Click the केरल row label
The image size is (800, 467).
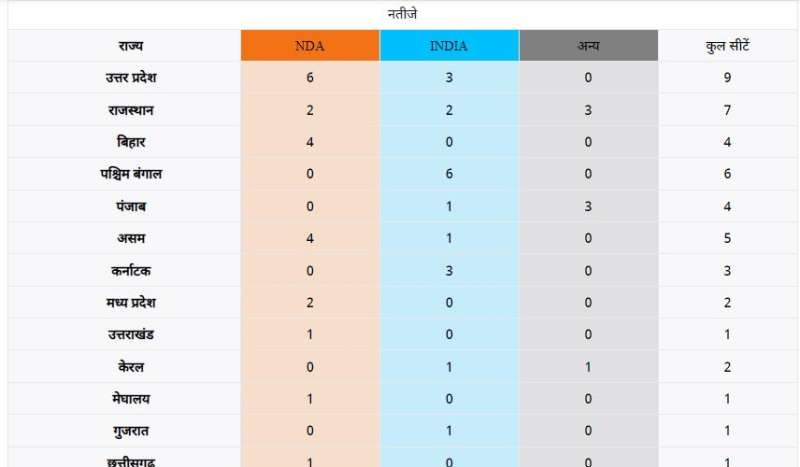point(130,367)
